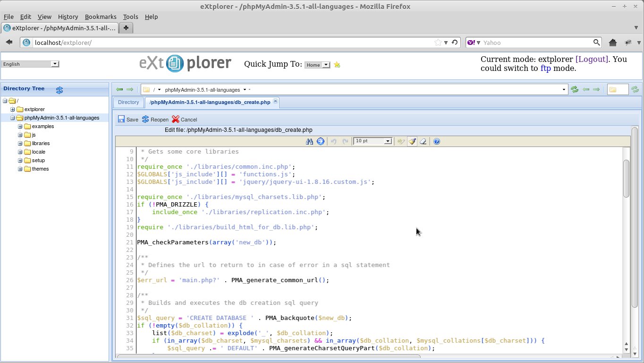Open the File menu
The image size is (644, 363).
pyautogui.click(x=8, y=17)
